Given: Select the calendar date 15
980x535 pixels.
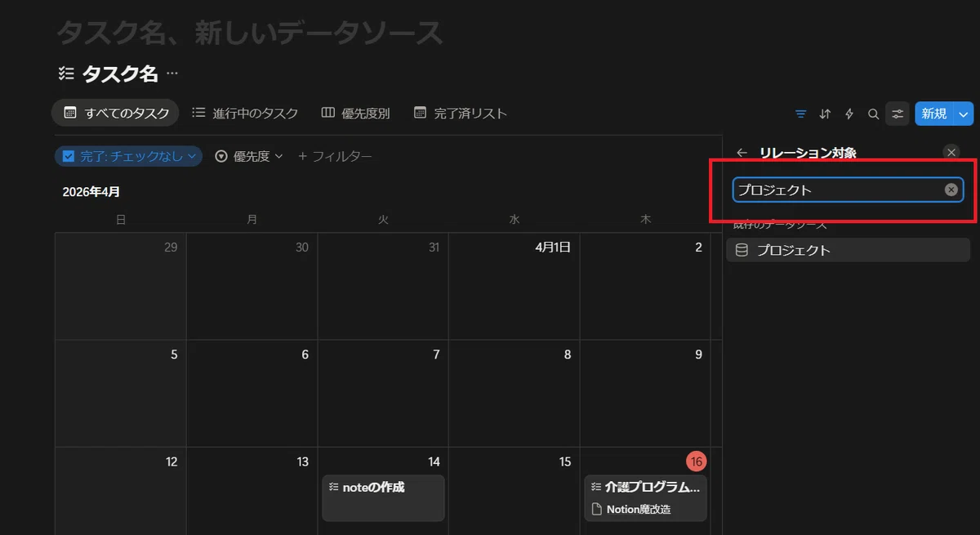Looking at the screenshot, I should tap(564, 461).
